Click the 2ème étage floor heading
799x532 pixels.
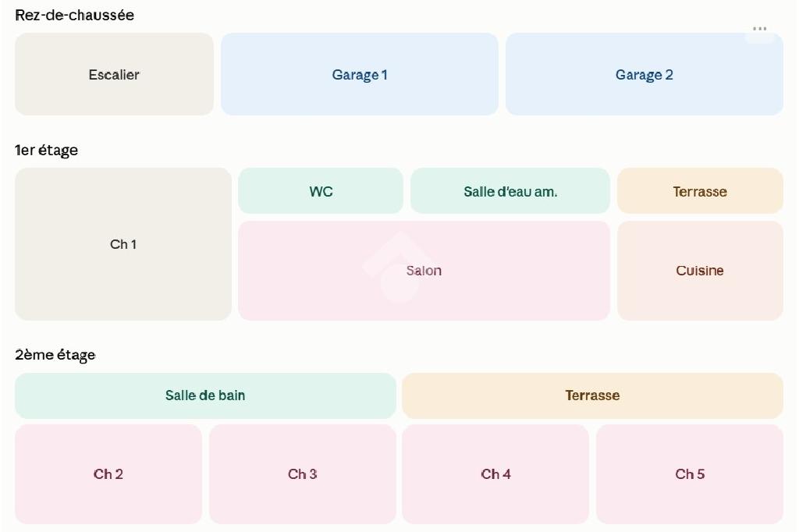coord(55,355)
